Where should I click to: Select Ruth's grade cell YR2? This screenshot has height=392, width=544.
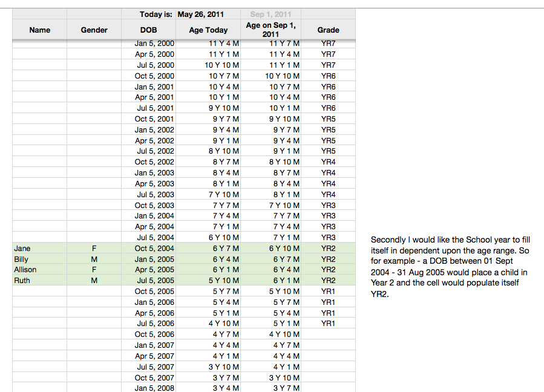(328, 280)
